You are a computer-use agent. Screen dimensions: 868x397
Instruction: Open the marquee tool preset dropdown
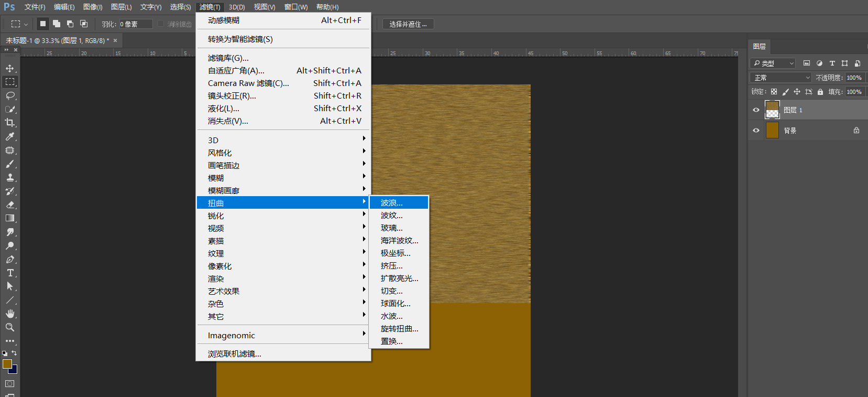click(19, 24)
